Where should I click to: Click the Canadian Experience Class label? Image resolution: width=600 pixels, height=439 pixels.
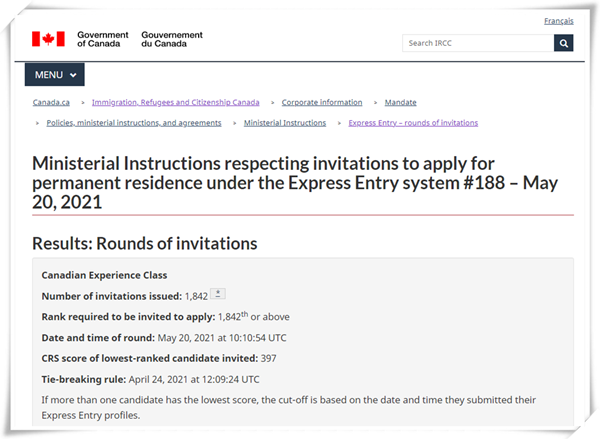[104, 275]
